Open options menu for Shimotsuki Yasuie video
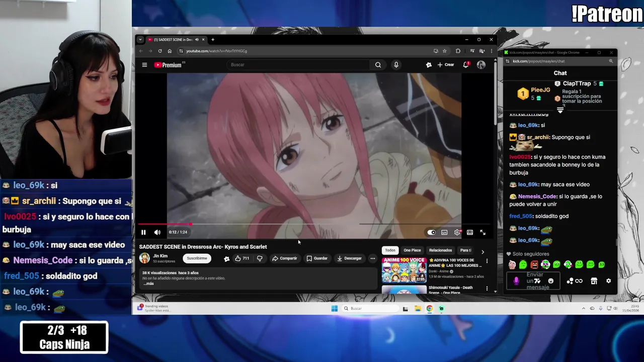The height and width of the screenshot is (362, 644). tap(487, 289)
